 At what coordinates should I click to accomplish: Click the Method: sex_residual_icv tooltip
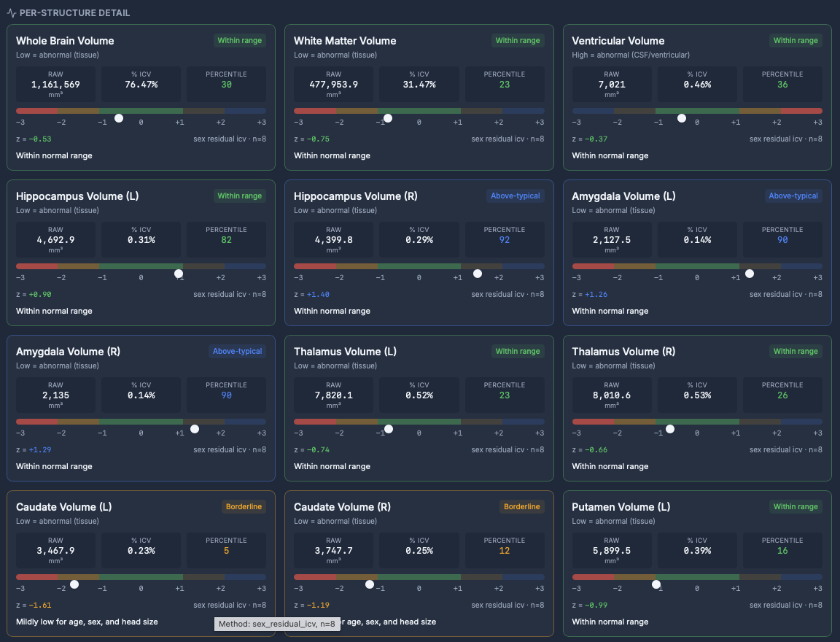277,624
